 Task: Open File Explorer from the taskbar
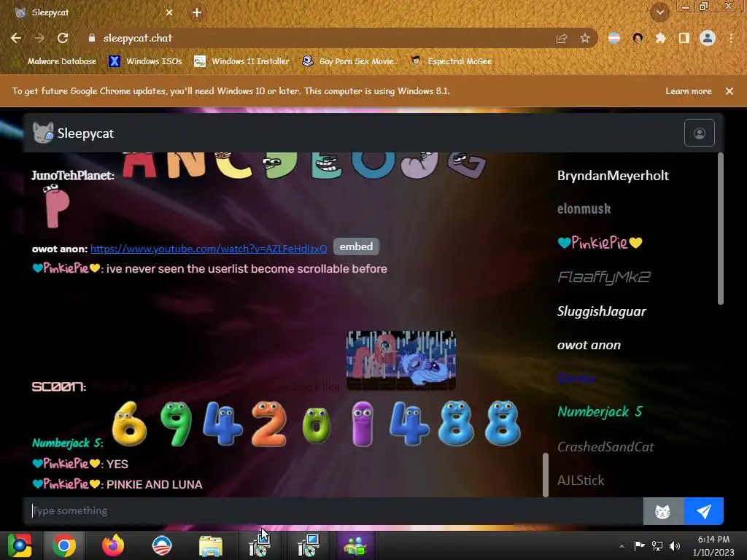coord(211,545)
